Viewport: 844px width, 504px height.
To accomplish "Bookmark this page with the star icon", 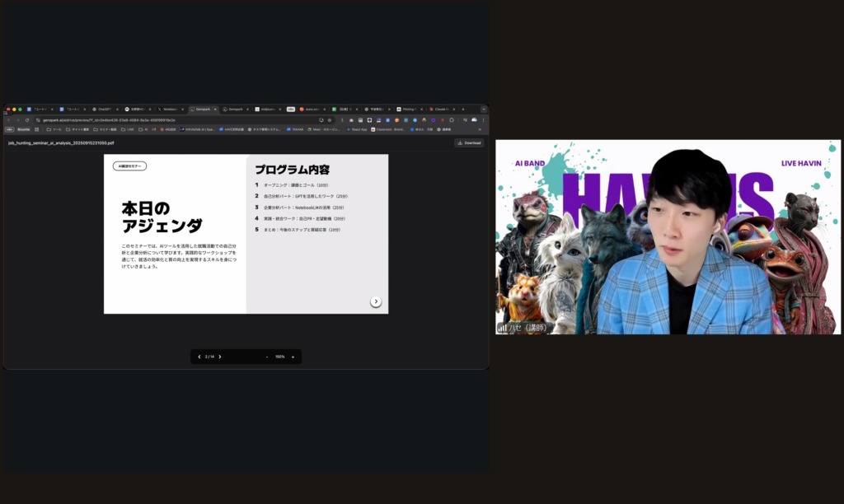I will (x=330, y=119).
